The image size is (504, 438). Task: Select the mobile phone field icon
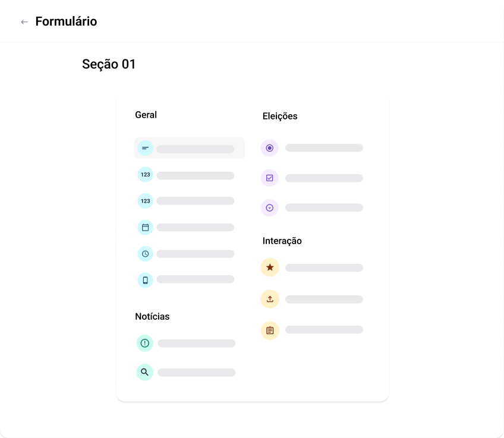click(x=145, y=281)
